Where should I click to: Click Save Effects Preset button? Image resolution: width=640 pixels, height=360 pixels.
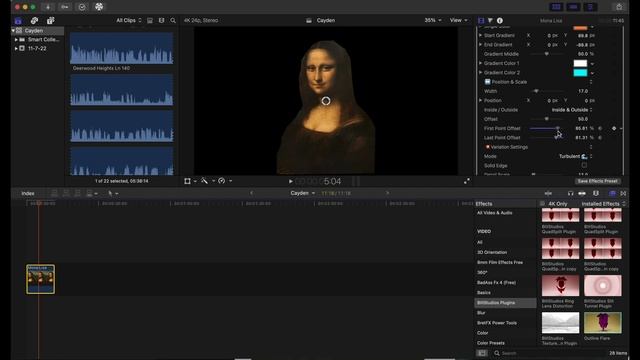coord(598,181)
